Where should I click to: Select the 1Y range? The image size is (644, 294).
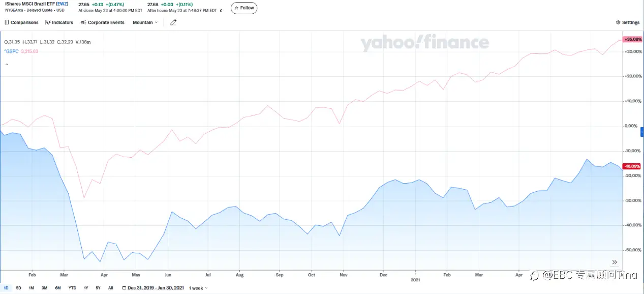coord(86,288)
